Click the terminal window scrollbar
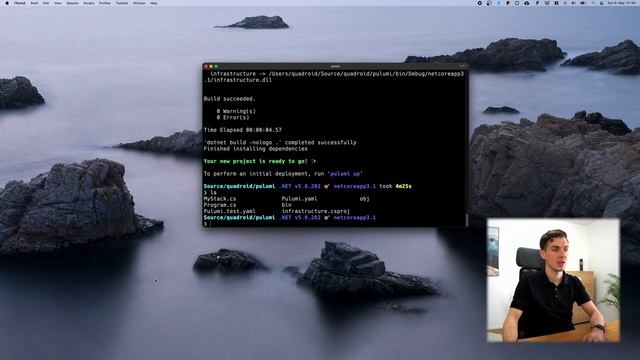 point(467,220)
